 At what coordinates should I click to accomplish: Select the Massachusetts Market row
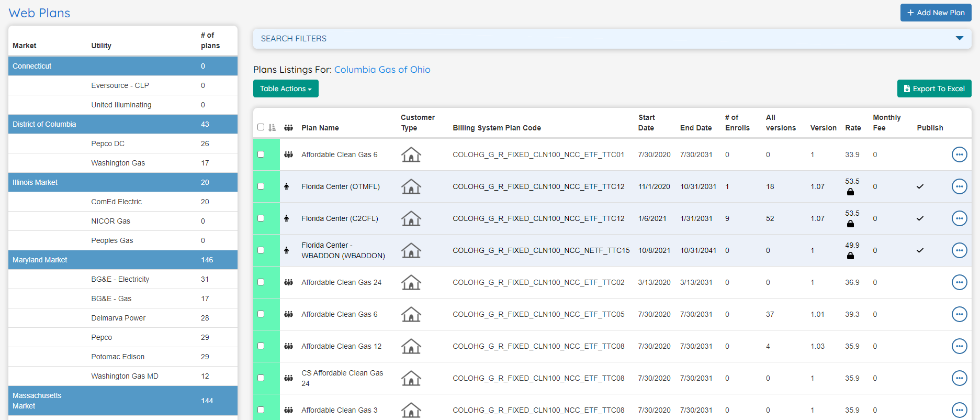(123, 401)
